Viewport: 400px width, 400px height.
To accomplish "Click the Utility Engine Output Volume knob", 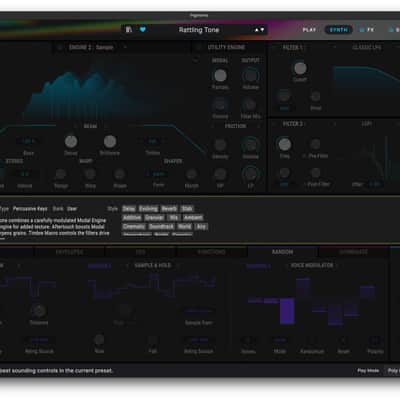I will coord(251,76).
